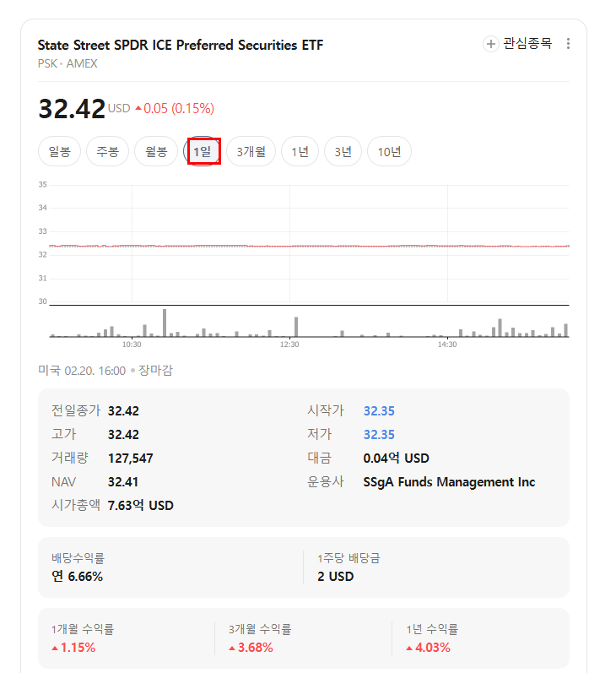
Task: Switch chart to 1년 period
Action: point(300,151)
